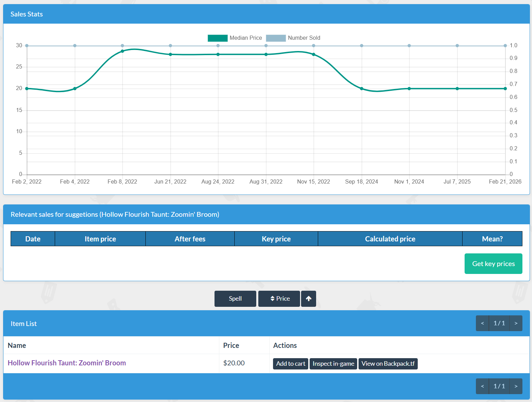Image resolution: width=532 pixels, height=402 pixels.
Task: Click the 1/1 page indicator at bottom
Action: (499, 386)
